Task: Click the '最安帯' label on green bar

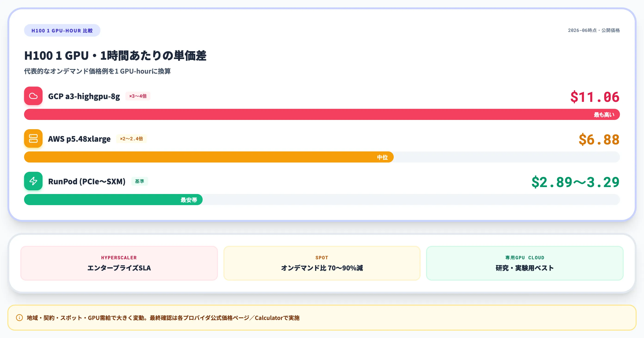Action: tap(189, 200)
